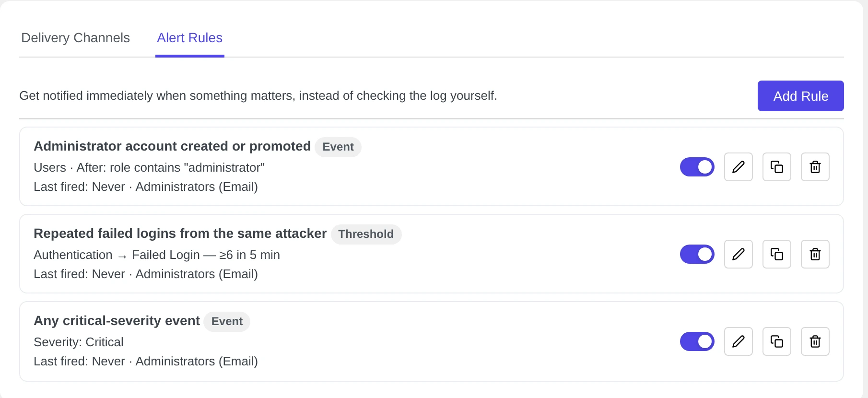Edit the Repeated failed logins rule
This screenshot has width=868, height=398.
click(x=739, y=254)
